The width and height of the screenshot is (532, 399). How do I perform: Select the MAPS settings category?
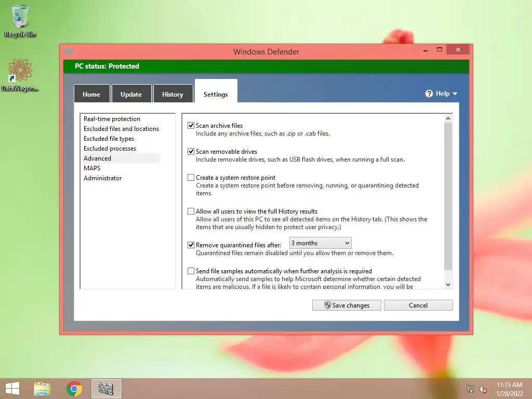pos(92,168)
